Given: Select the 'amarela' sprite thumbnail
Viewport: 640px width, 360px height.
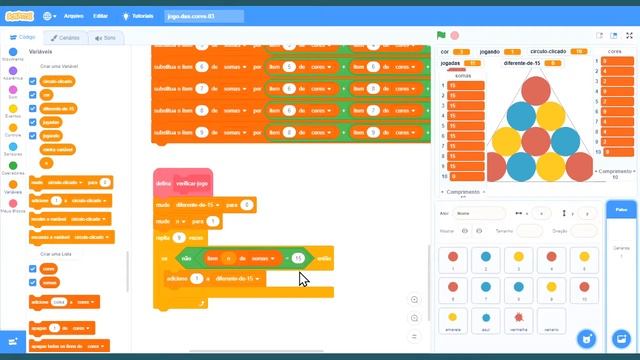Looking at the screenshot, I should tap(453, 321).
